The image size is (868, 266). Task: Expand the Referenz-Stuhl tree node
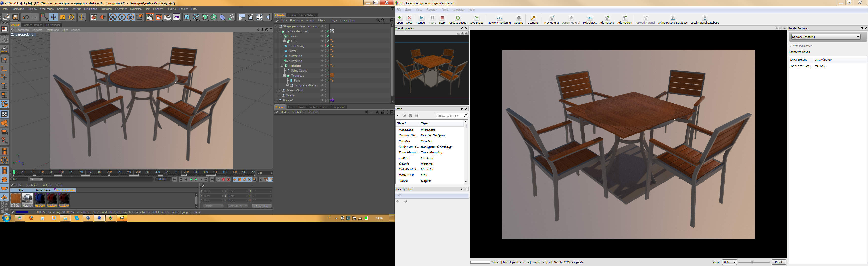279,90
